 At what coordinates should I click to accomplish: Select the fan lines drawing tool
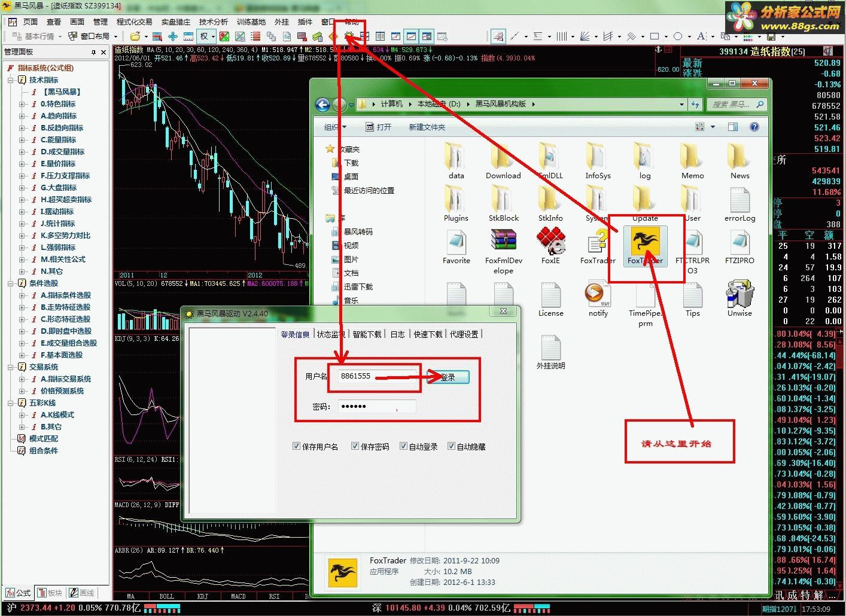tap(585, 36)
